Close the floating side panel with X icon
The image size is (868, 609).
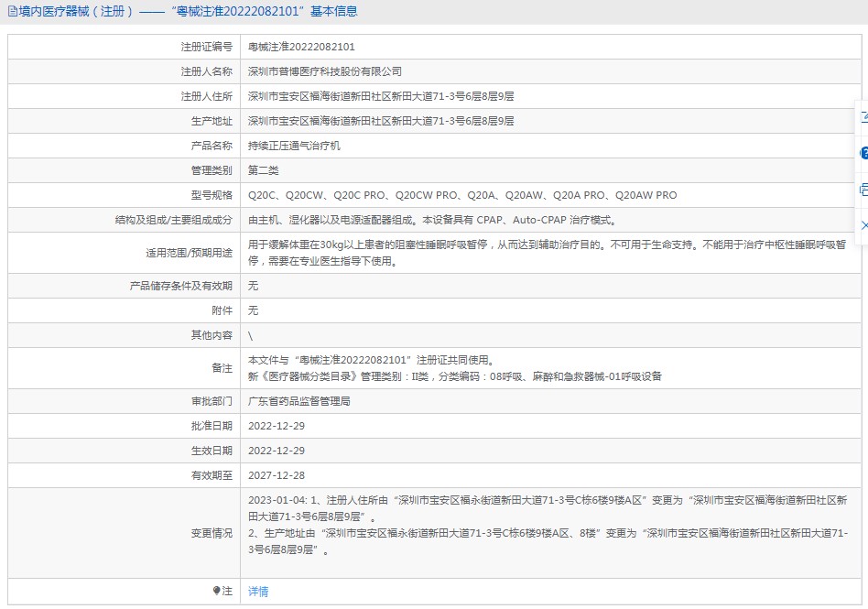pos(863,225)
